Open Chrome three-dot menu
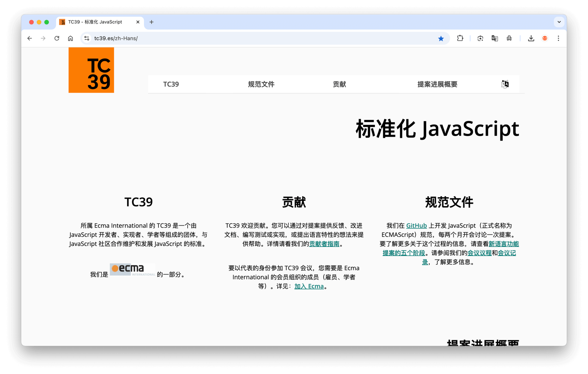The height and width of the screenshot is (374, 588). (x=558, y=38)
